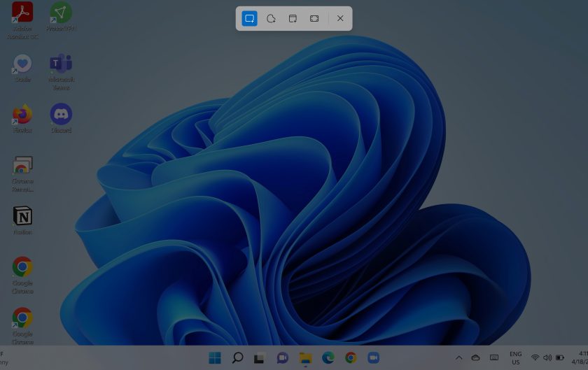Open the Windows Start menu

click(215, 358)
